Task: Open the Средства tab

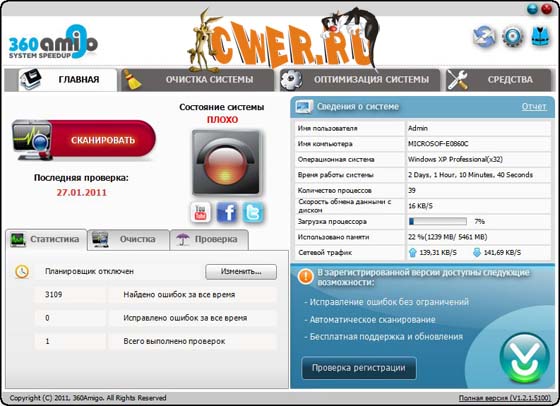Action: tap(499, 80)
